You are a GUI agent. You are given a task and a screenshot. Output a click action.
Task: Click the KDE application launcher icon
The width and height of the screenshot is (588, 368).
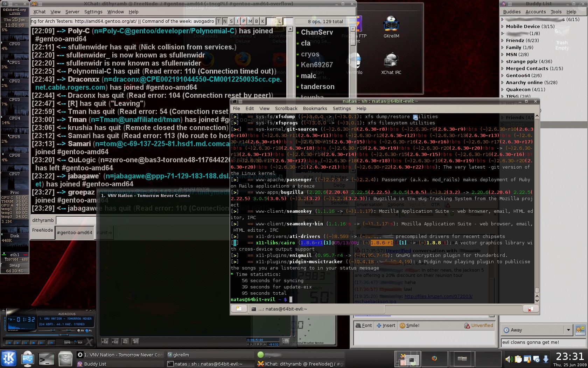coord(9,359)
